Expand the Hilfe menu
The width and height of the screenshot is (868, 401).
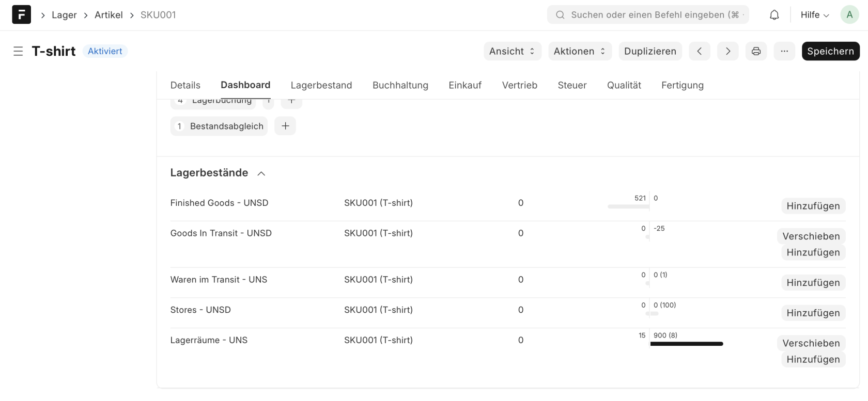[x=814, y=15]
